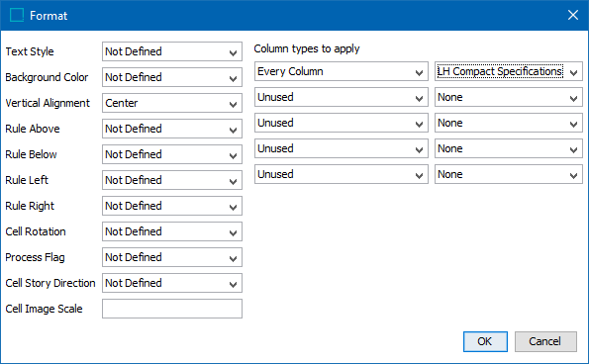Viewport: 589px width, 364px height.
Task: Open the Cell Rotation dropdown
Action: (x=172, y=231)
